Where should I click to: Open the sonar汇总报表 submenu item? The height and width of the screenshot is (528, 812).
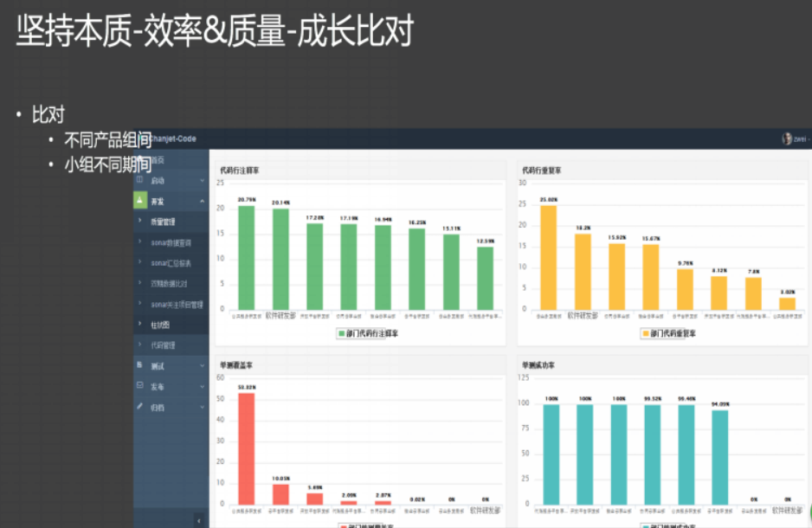171,263
